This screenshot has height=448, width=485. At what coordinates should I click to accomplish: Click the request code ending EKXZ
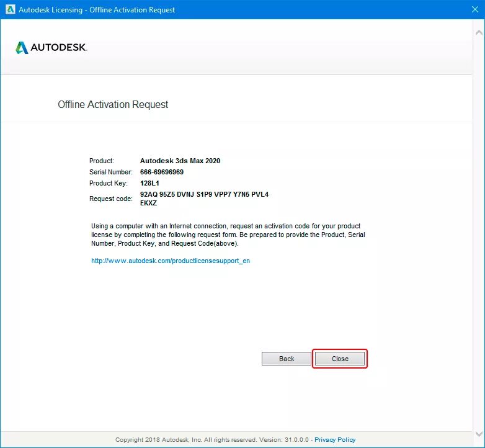(x=148, y=203)
